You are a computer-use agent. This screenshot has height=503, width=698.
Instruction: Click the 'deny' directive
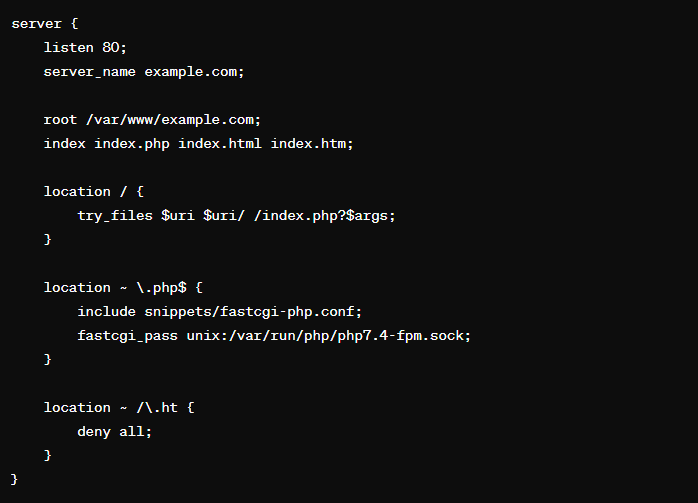pos(94,432)
